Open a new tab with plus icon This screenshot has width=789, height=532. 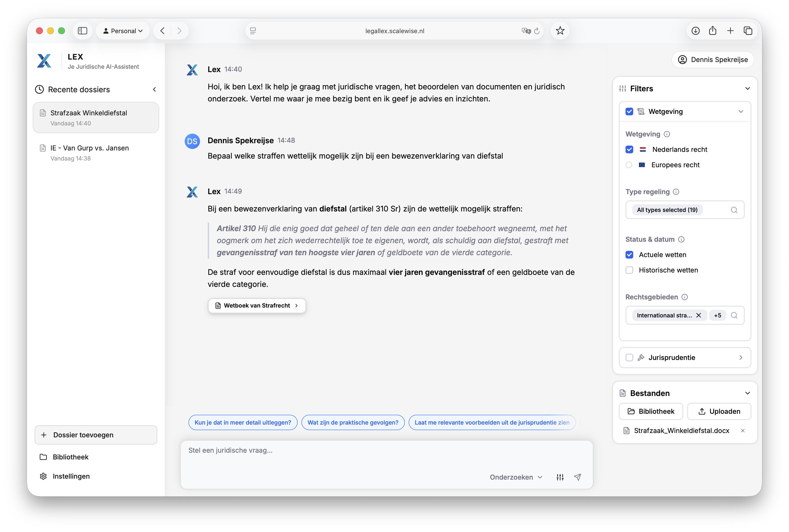[x=730, y=31]
